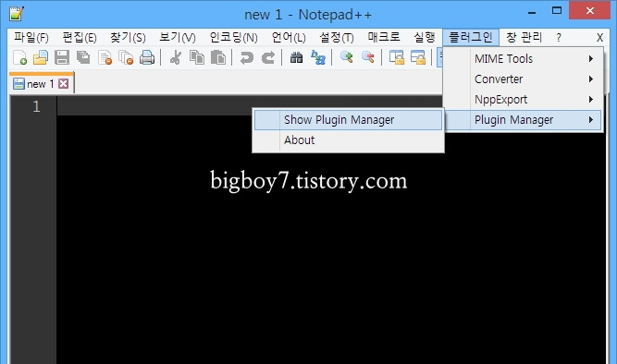Click the Close All documents icon
Image resolution: width=617 pixels, height=364 pixels.
[x=126, y=57]
